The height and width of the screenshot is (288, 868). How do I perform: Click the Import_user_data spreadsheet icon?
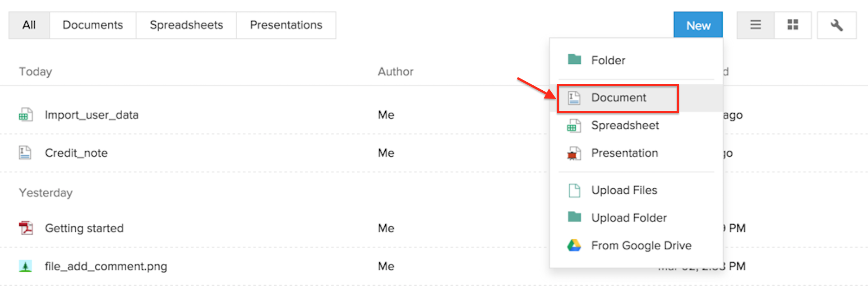(25, 115)
